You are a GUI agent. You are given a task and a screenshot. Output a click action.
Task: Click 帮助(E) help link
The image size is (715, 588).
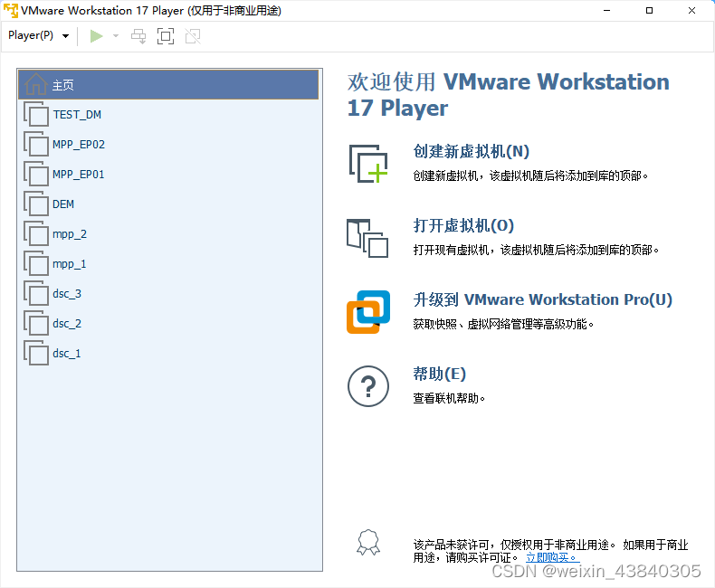pos(439,374)
